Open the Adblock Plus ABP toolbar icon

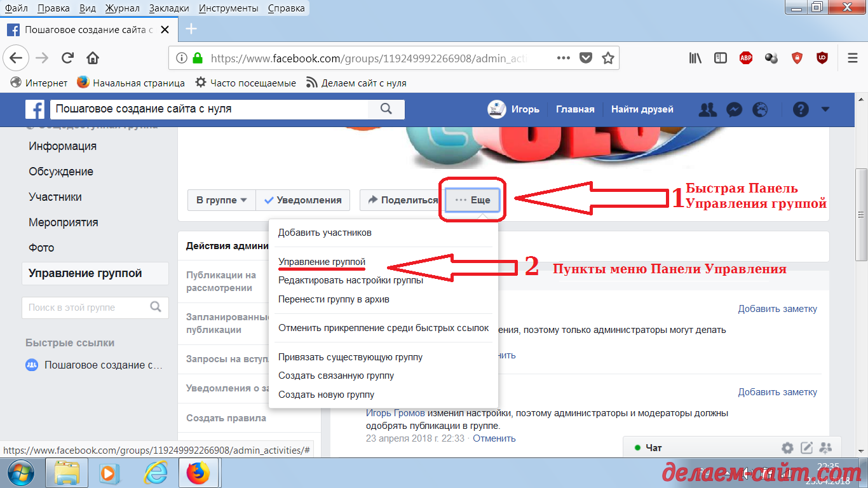[x=745, y=57]
